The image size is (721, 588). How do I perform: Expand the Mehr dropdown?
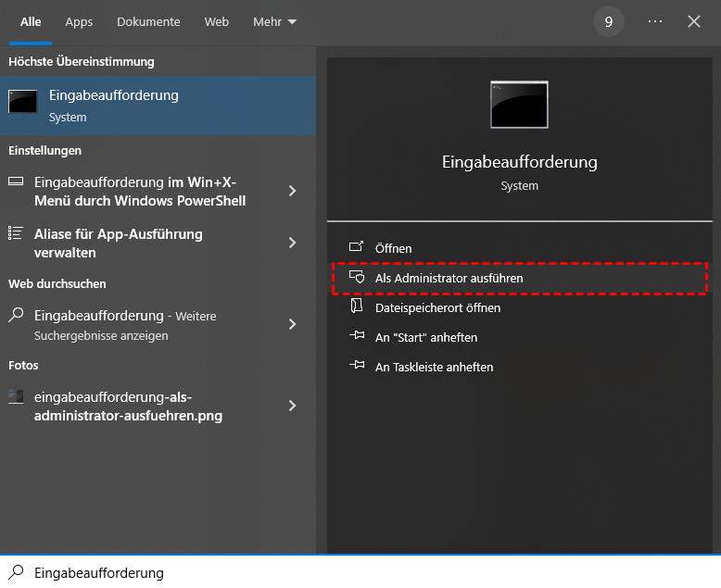pyautogui.click(x=274, y=21)
